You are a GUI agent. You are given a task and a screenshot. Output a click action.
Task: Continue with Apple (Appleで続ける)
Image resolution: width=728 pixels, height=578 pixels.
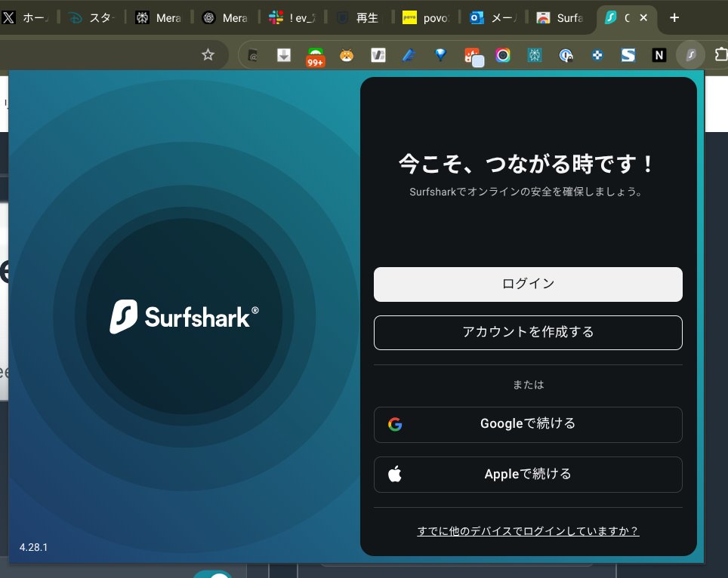tap(528, 475)
